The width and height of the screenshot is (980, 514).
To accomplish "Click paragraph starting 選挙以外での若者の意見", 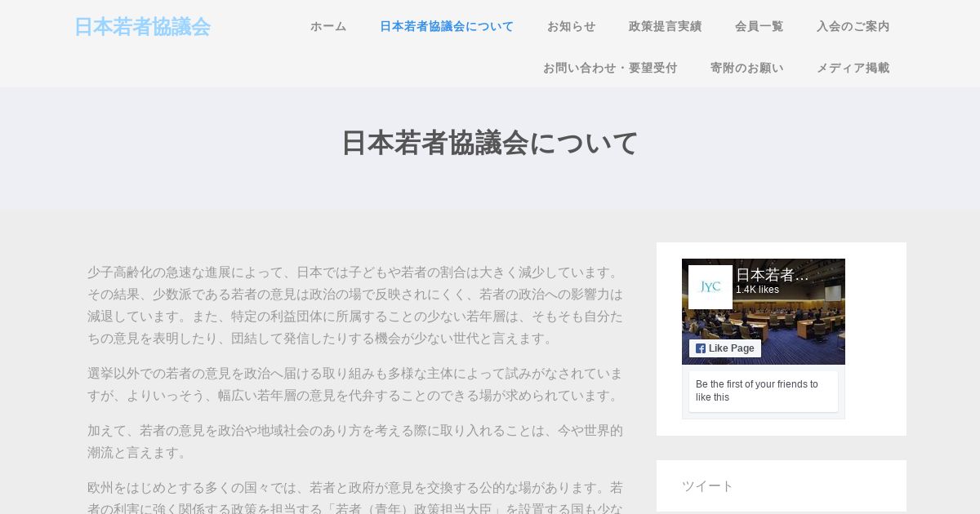I will [355, 384].
